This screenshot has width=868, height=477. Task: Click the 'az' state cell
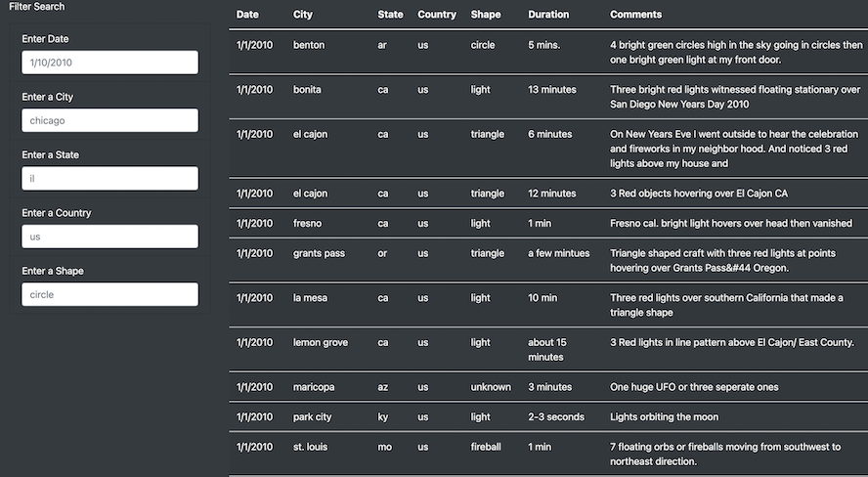382,387
